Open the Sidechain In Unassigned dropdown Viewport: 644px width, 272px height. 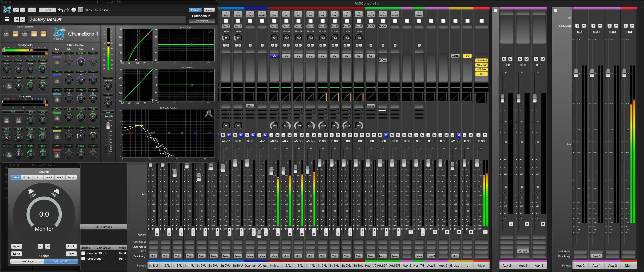click(x=202, y=21)
